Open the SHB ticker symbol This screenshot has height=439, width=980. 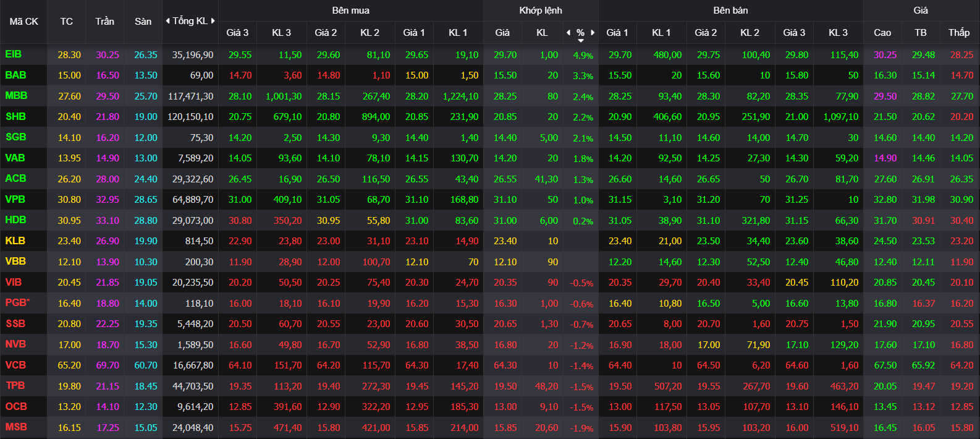[x=15, y=116]
